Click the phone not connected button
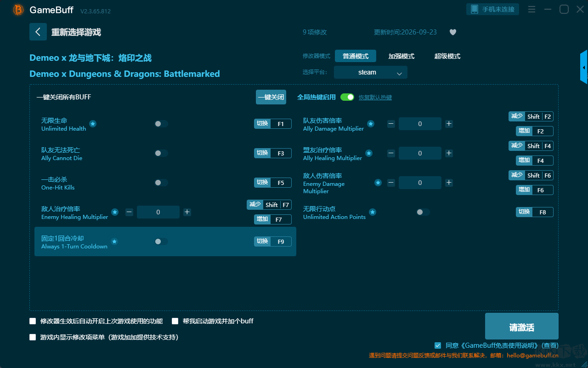Screen dimensions: 588x368 (493, 9)
